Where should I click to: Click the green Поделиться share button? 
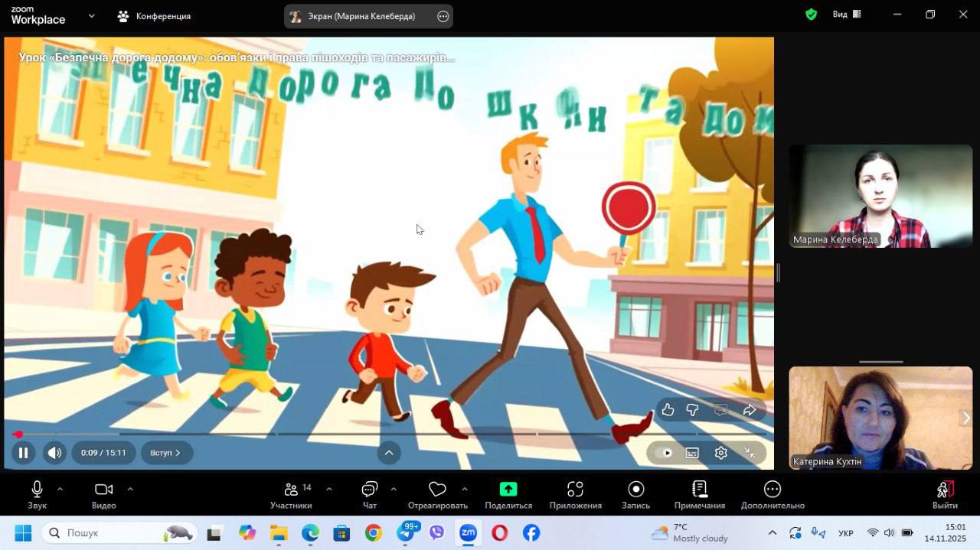tap(508, 494)
